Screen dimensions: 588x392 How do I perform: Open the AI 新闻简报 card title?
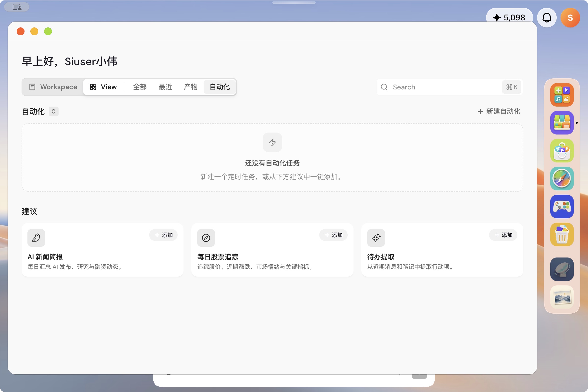(x=45, y=257)
